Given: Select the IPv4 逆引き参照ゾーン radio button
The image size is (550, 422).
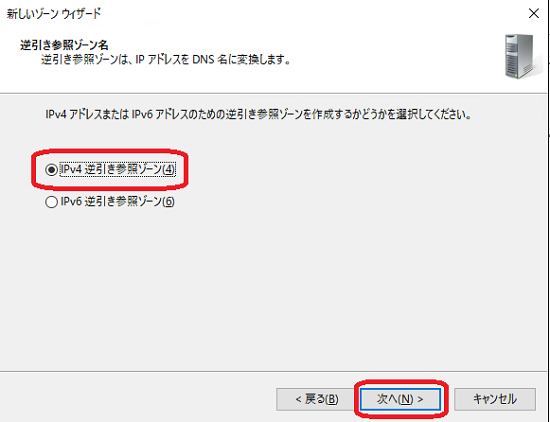Looking at the screenshot, I should [x=51, y=170].
